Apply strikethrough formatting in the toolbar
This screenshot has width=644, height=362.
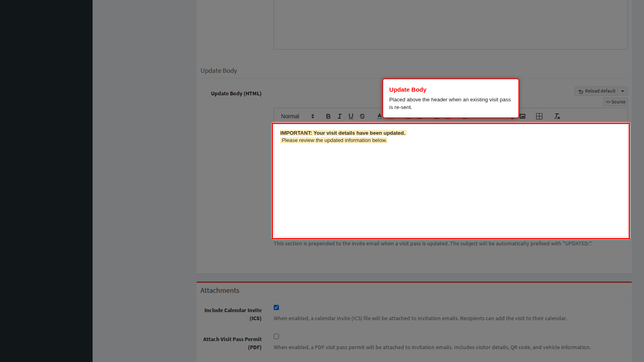click(x=362, y=116)
